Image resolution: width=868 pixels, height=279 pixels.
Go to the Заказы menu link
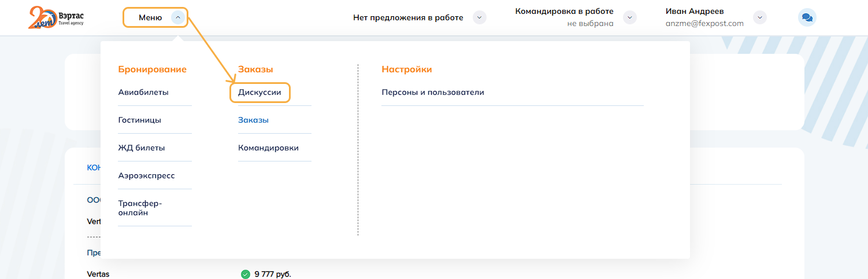click(x=253, y=120)
